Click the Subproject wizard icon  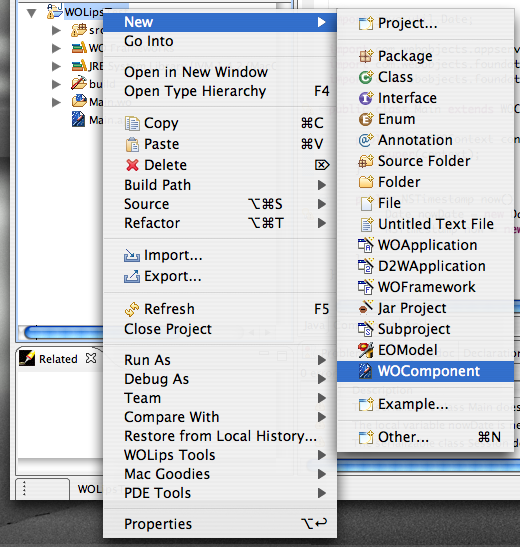click(366, 329)
